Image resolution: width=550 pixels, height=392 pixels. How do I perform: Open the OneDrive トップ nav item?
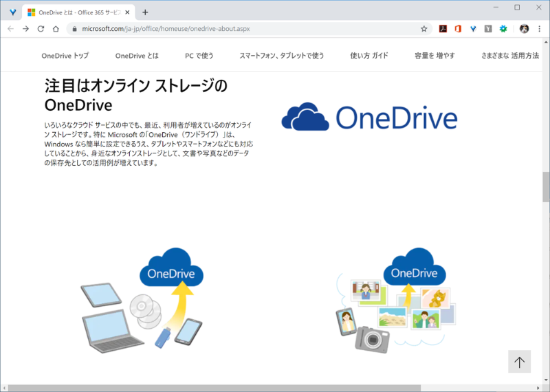pos(65,56)
